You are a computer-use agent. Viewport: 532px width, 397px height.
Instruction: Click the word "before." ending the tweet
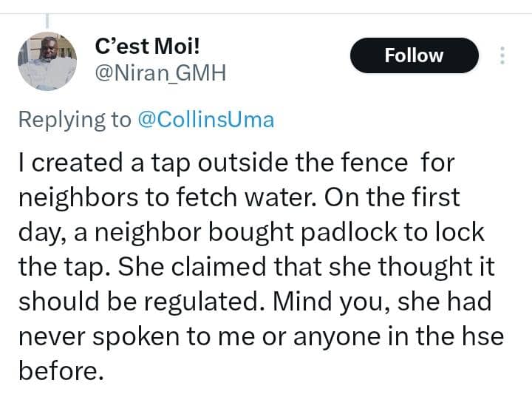[59, 370]
